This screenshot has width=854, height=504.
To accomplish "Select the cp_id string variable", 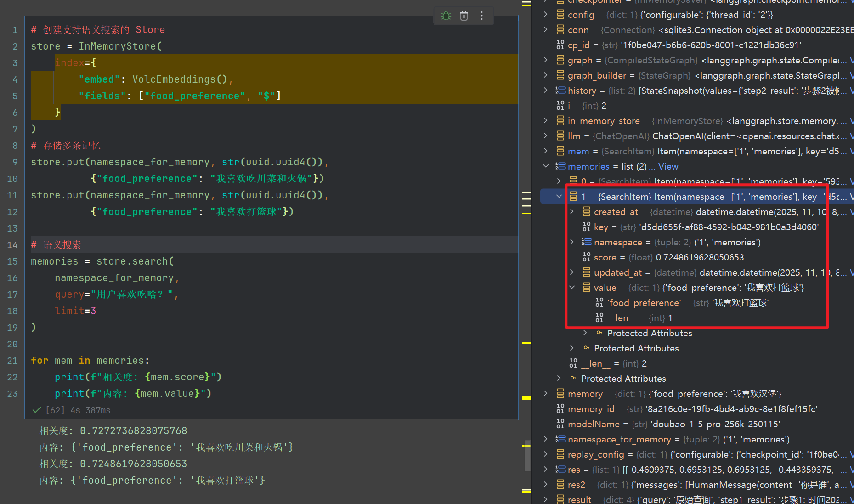I will pos(684,45).
